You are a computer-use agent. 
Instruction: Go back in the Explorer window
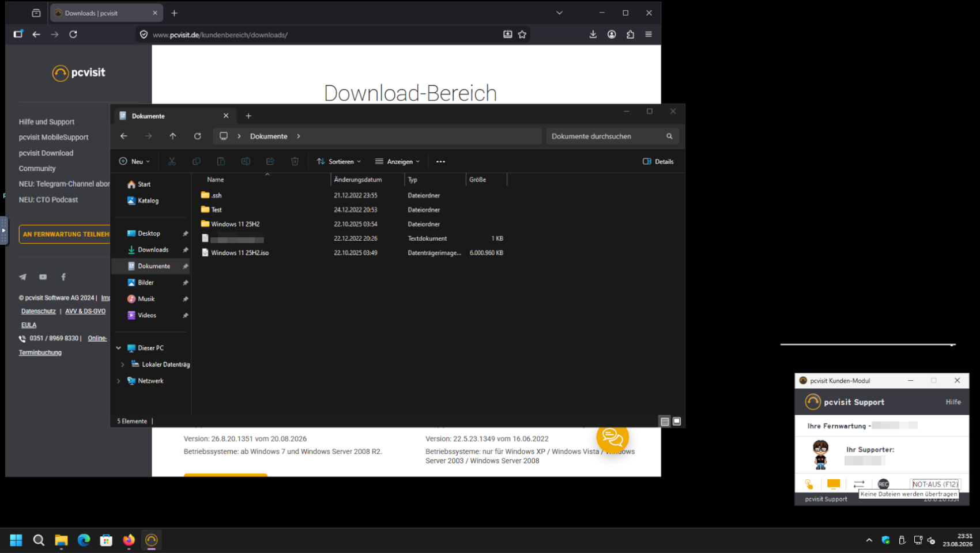[124, 136]
